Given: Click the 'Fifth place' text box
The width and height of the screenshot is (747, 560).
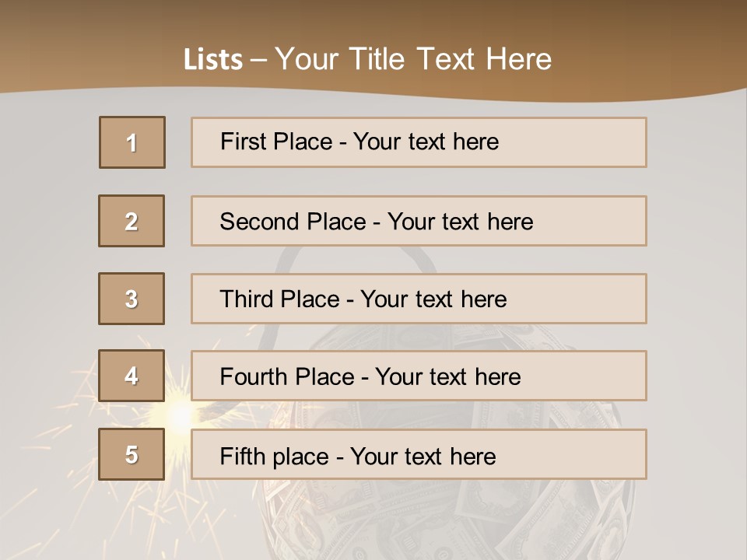Looking at the screenshot, I should pyautogui.click(x=419, y=454).
